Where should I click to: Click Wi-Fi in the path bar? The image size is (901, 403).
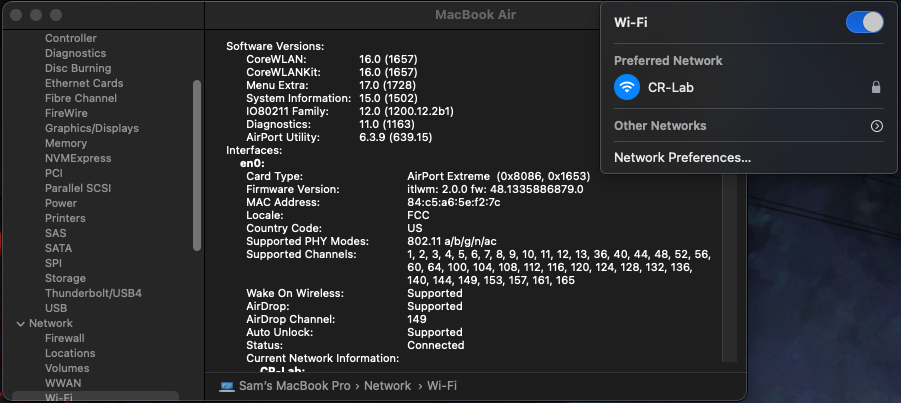(x=442, y=386)
